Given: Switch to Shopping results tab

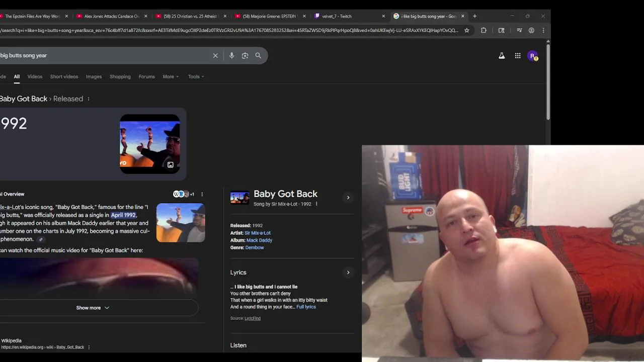Looking at the screenshot, I should 120,77.
